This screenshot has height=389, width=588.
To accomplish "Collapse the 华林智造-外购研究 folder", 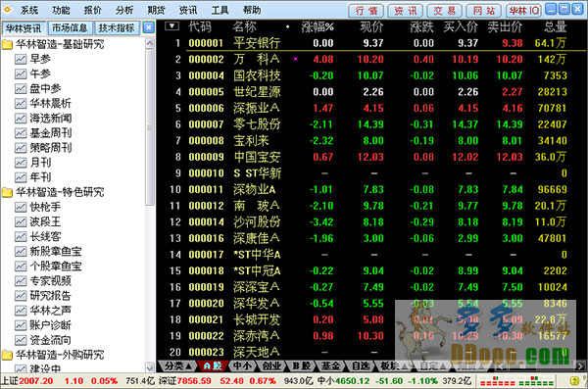I will (7, 355).
